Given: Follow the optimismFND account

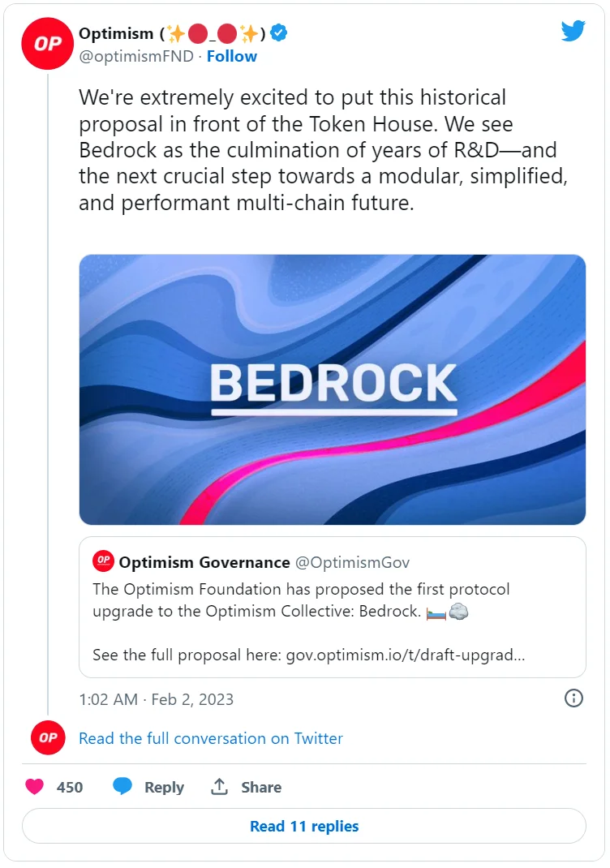Looking at the screenshot, I should coord(231,56).
